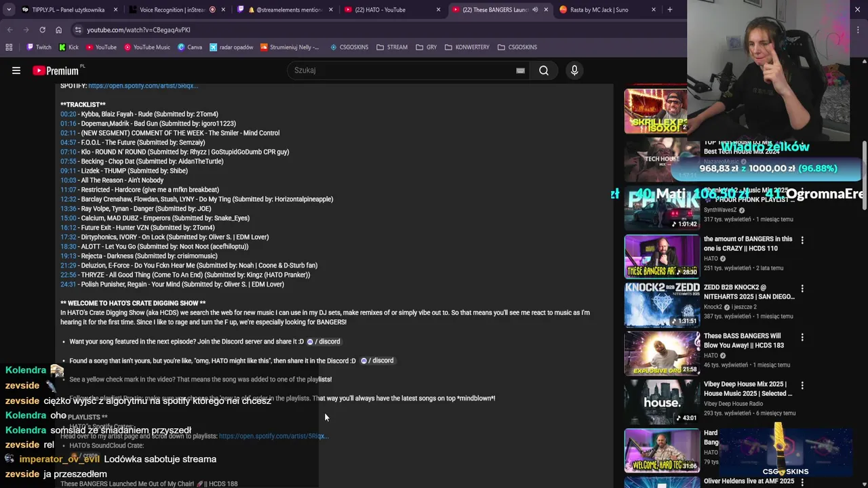Jump to 00:20 timestamp Kybba Rude

pos(68,114)
